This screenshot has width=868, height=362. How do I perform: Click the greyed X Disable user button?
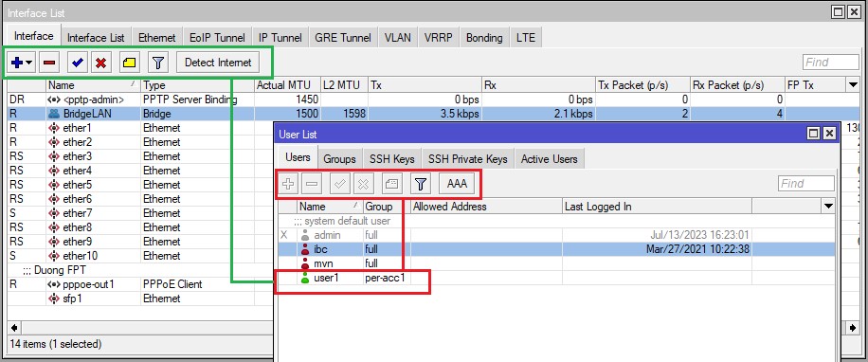[363, 184]
